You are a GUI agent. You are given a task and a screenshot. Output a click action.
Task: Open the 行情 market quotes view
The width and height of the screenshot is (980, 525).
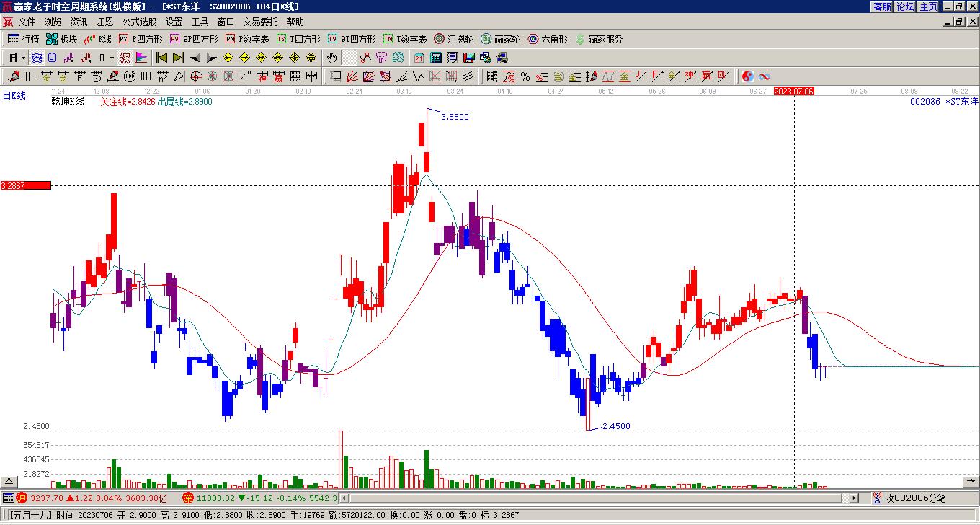(24, 39)
